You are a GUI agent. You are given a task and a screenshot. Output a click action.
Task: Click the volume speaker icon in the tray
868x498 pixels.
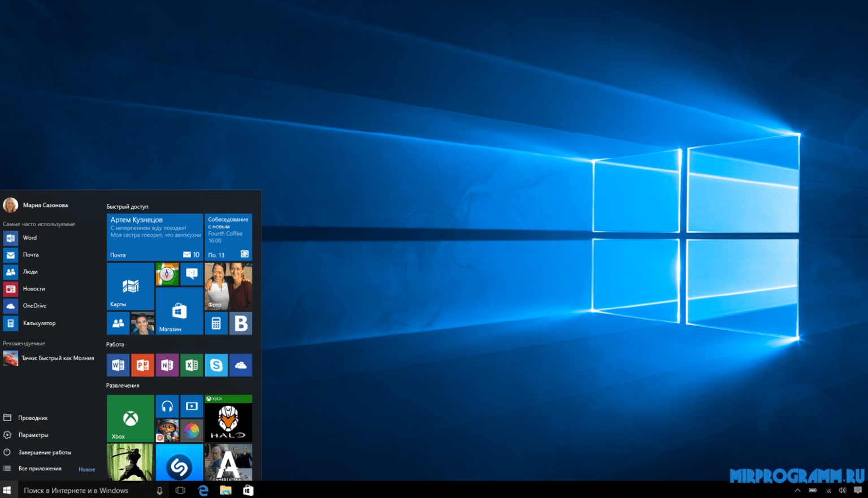tap(843, 490)
